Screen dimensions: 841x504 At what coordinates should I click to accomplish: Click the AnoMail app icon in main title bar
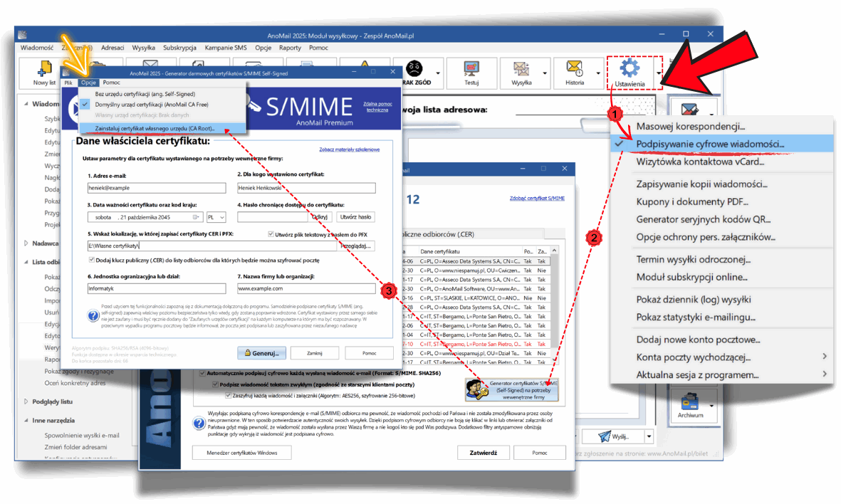(x=23, y=35)
